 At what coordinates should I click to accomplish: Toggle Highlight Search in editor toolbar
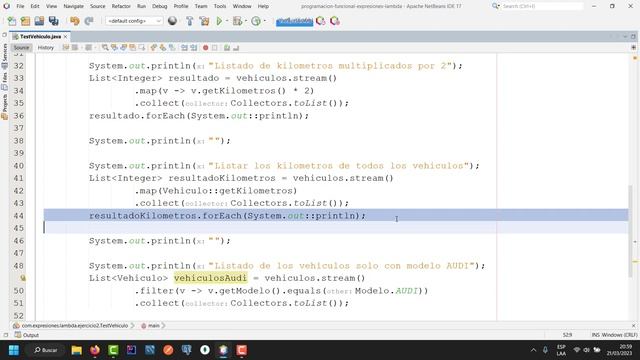133,48
